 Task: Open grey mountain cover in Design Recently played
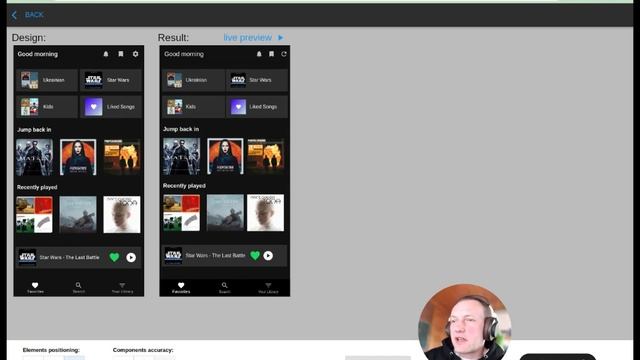tap(78, 215)
